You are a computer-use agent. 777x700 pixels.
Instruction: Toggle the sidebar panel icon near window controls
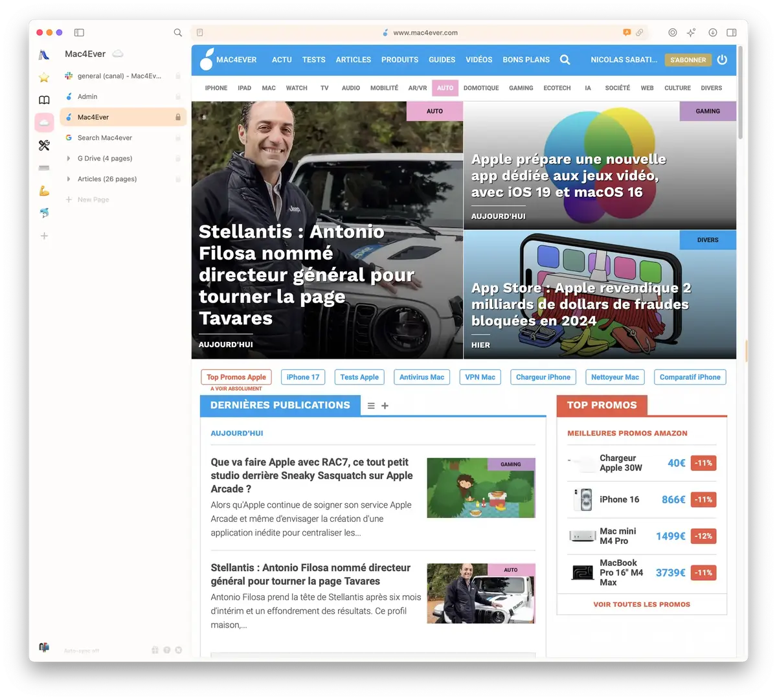[79, 32]
